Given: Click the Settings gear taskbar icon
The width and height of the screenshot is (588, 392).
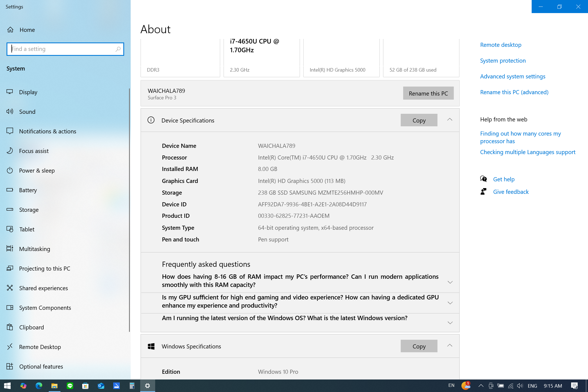Looking at the screenshot, I should (x=148, y=386).
